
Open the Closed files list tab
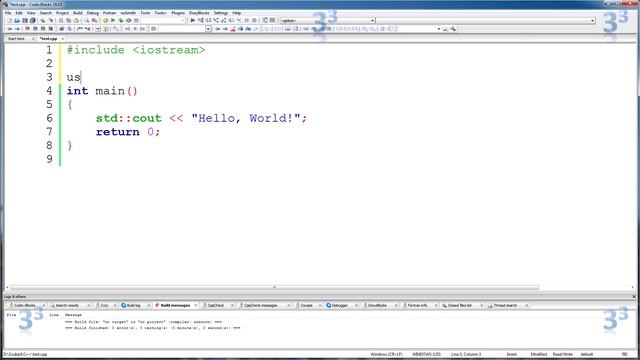[x=460, y=305]
